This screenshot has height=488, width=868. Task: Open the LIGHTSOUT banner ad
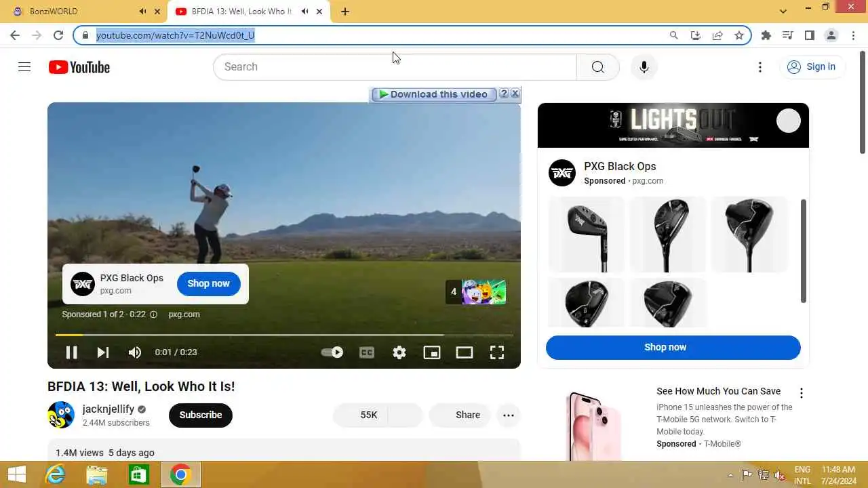click(x=673, y=125)
